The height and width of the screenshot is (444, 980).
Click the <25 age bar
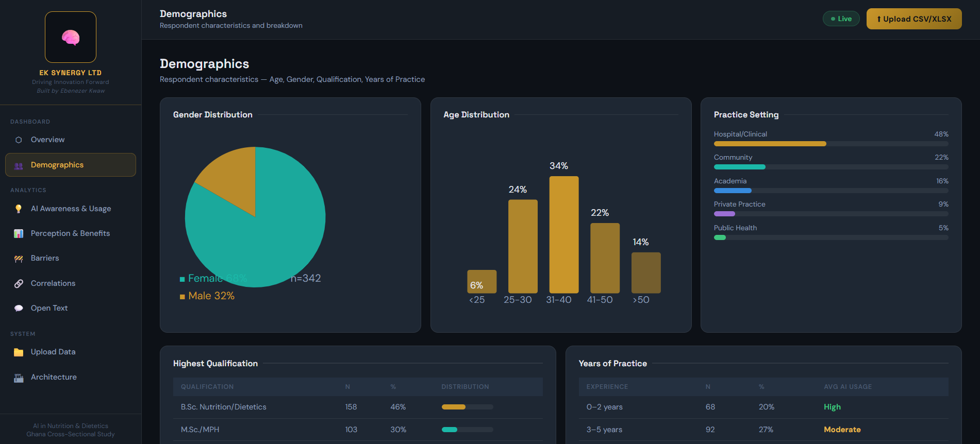click(482, 282)
